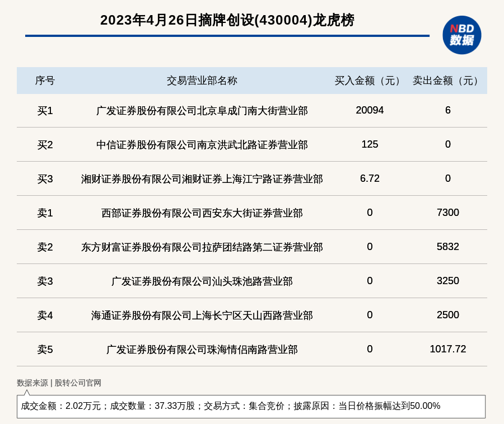Image resolution: width=504 pixels, height=424 pixels.
Task: Select the 卖3 row label
Action: coord(45,281)
